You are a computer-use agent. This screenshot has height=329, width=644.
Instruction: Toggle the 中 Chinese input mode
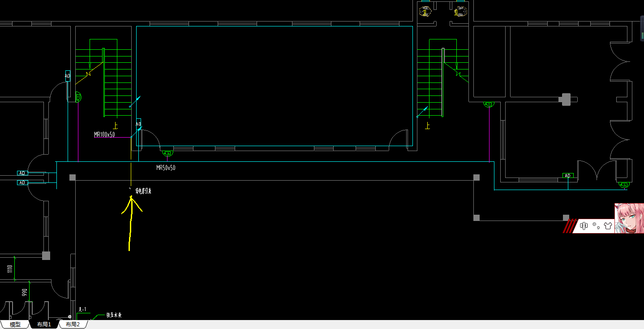coord(584,226)
